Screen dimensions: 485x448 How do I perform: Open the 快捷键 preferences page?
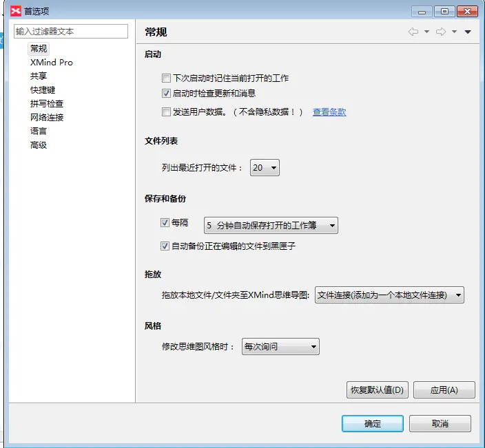tap(43, 90)
